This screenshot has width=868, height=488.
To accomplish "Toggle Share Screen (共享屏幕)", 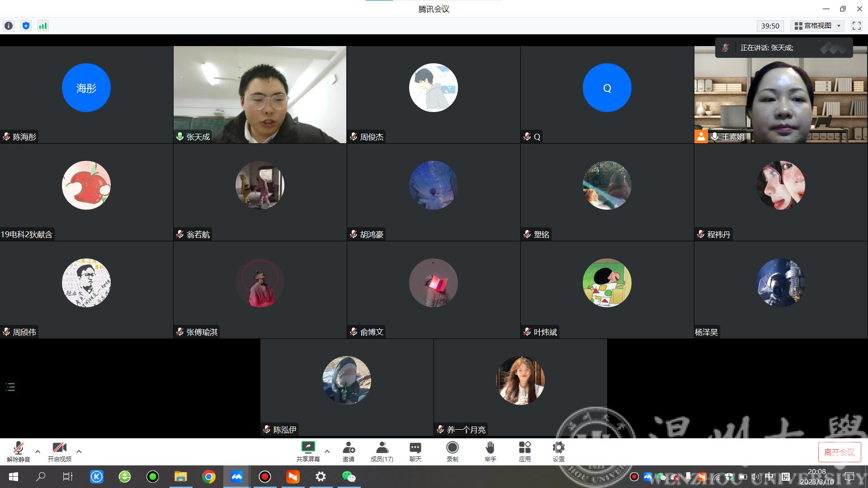I will click(x=308, y=451).
